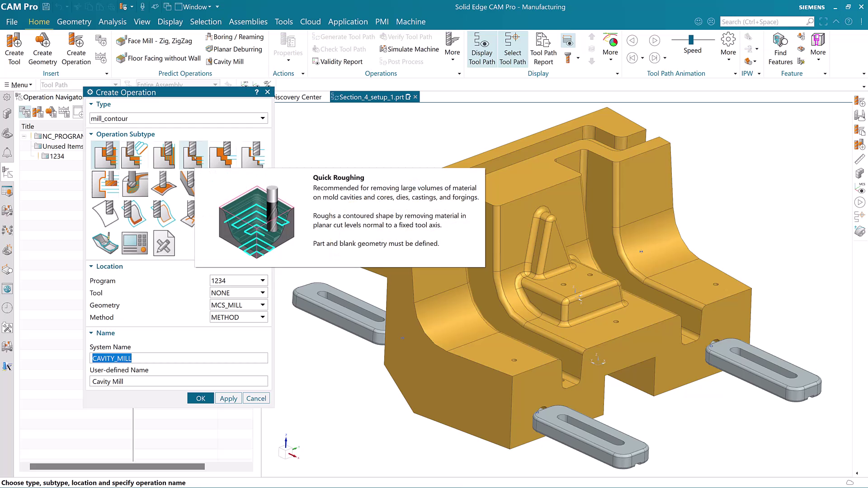Open the Geometry menu
This screenshot has width=868, height=488.
pyautogui.click(x=74, y=21)
